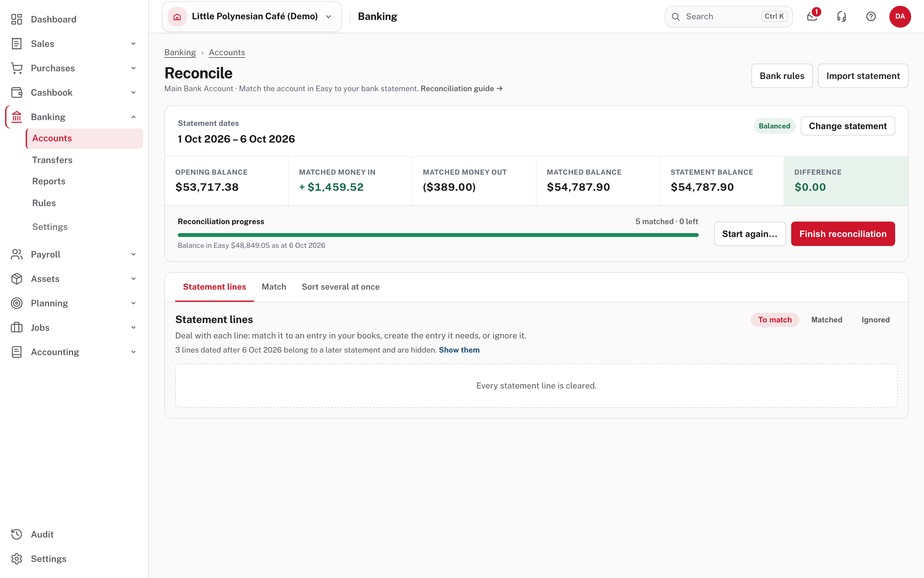924x578 pixels.
Task: Switch to the Sort several at once tab
Action: pyautogui.click(x=341, y=287)
